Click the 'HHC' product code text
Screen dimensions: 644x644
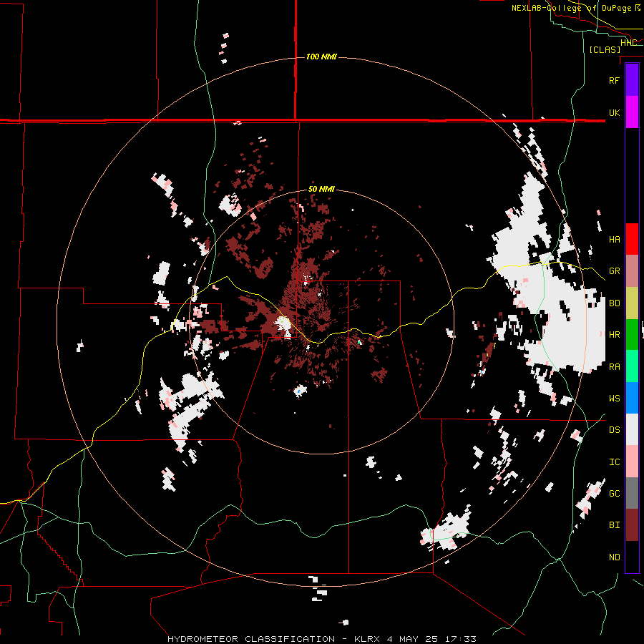[x=628, y=43]
